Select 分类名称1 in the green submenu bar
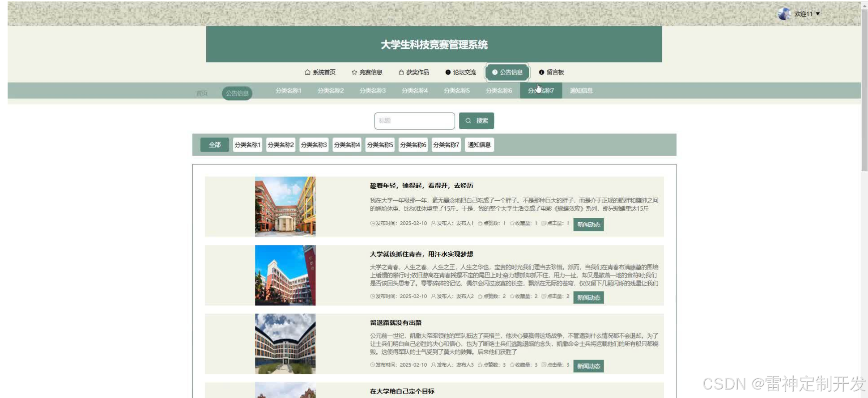The width and height of the screenshot is (868, 398). pos(289,90)
